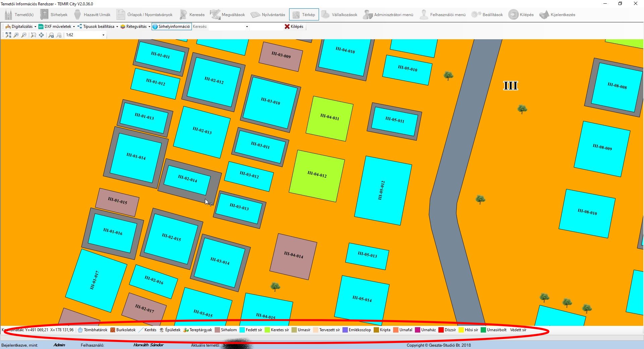Click the zoom to full extent icon
Screen dimensions: 644x349
tap(8, 35)
